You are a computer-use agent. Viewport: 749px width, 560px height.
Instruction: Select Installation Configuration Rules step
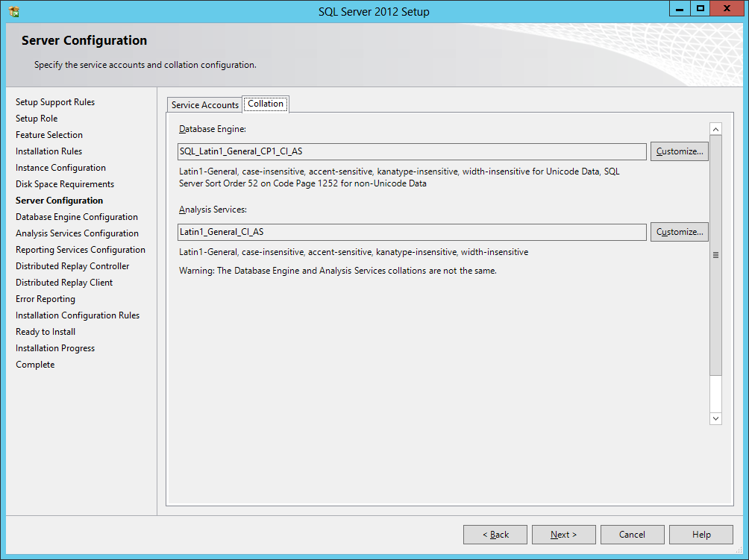[x=78, y=315]
